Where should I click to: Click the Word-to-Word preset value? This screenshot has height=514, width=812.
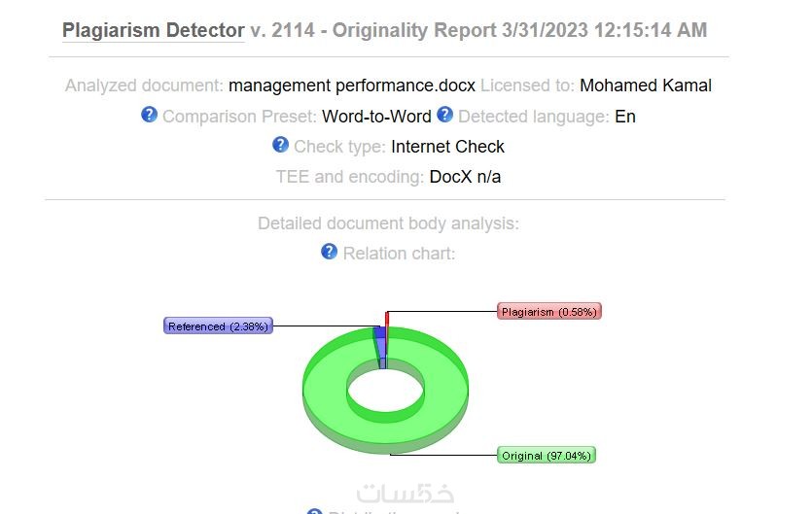376,117
